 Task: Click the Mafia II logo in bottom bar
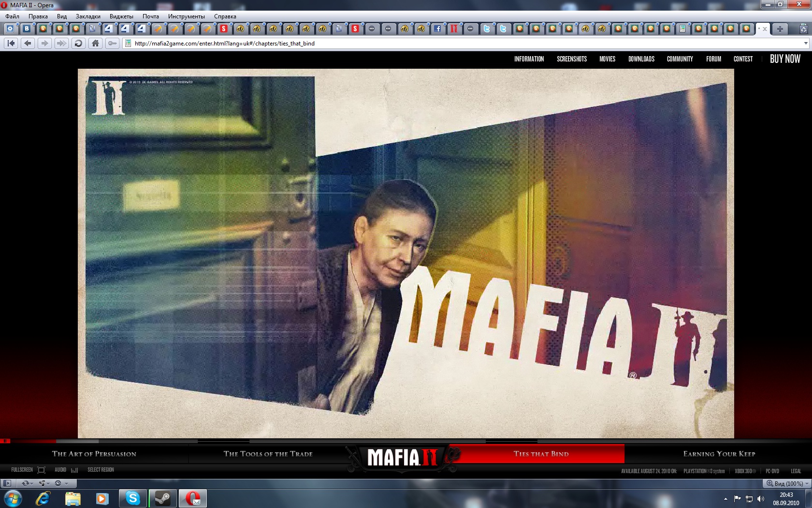pyautogui.click(x=402, y=457)
